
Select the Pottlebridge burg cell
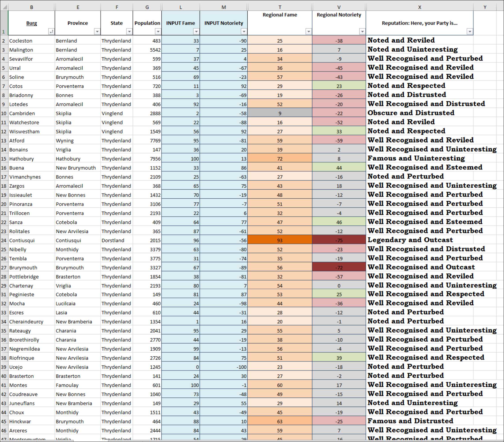pos(32,277)
